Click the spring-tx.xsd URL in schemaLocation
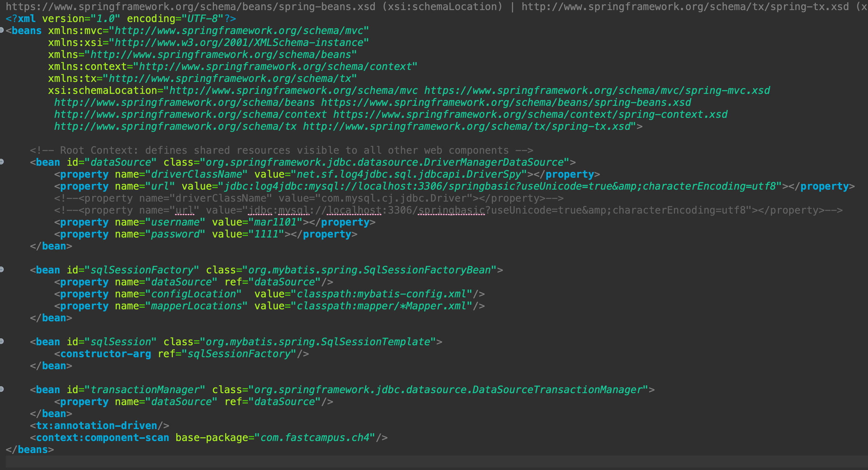This screenshot has width=868, height=470. pyautogui.click(x=467, y=126)
